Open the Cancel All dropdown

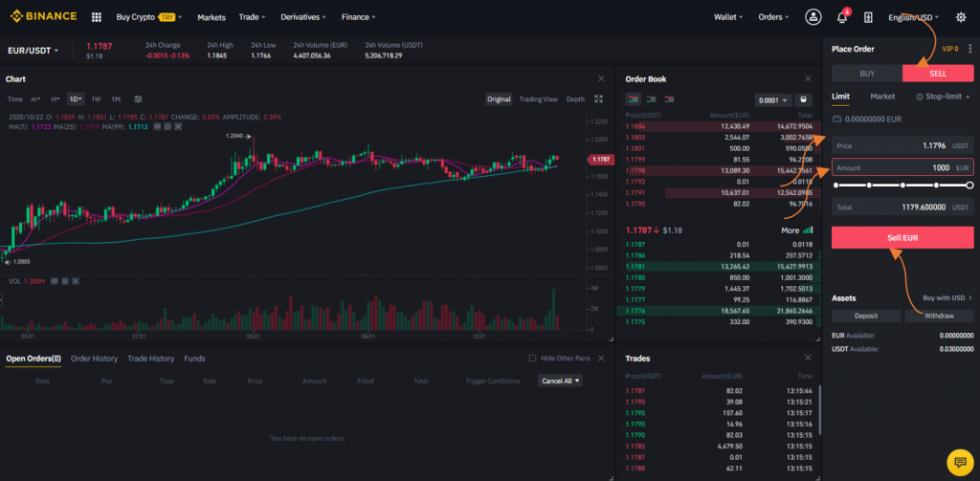[x=560, y=381]
